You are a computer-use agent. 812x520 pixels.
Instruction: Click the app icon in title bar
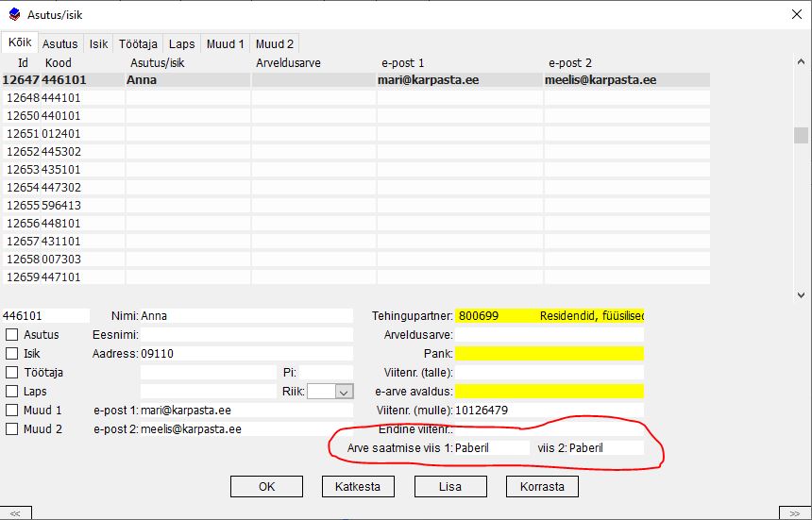click(x=13, y=13)
